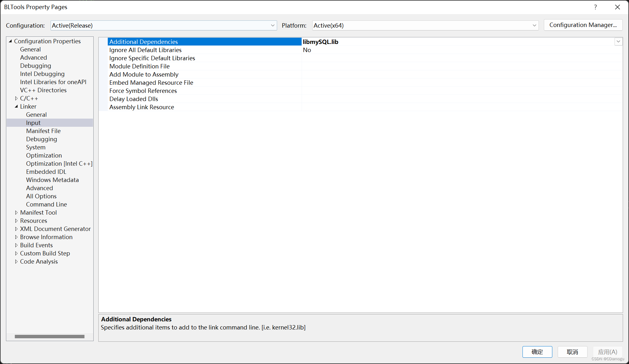Open the Configuration dropdown

tap(272, 25)
